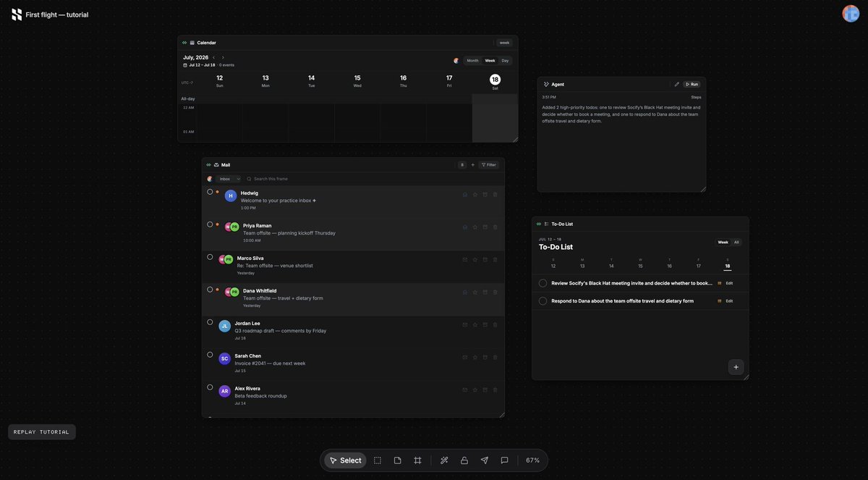Image resolution: width=868 pixels, height=480 pixels.
Task: Select the Dana Whitfield email radio circle
Action: 210,290
